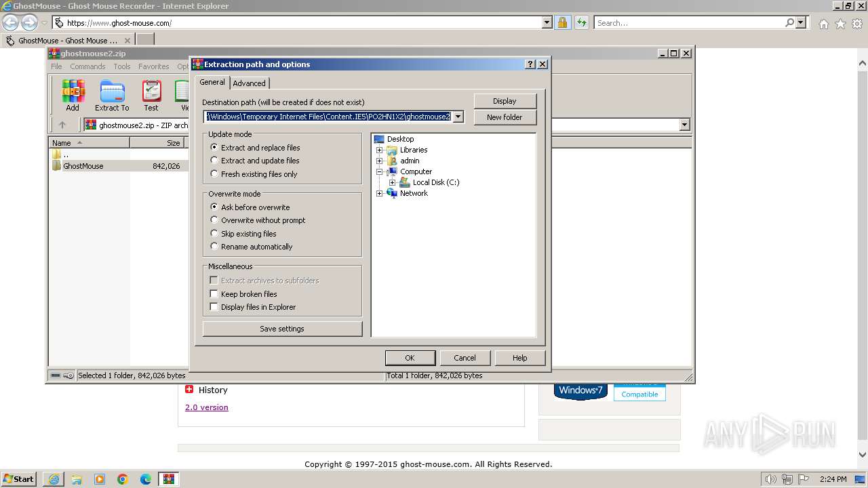Click the Display button
Image resolution: width=868 pixels, height=488 pixels.
click(505, 101)
